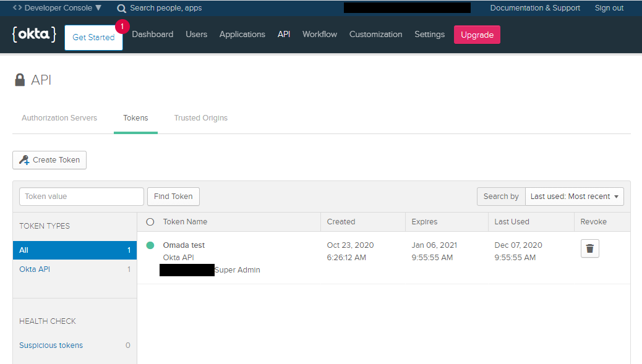The height and width of the screenshot is (364, 642).
Task: Click the green status dot for Omada test
Action: [x=150, y=245]
